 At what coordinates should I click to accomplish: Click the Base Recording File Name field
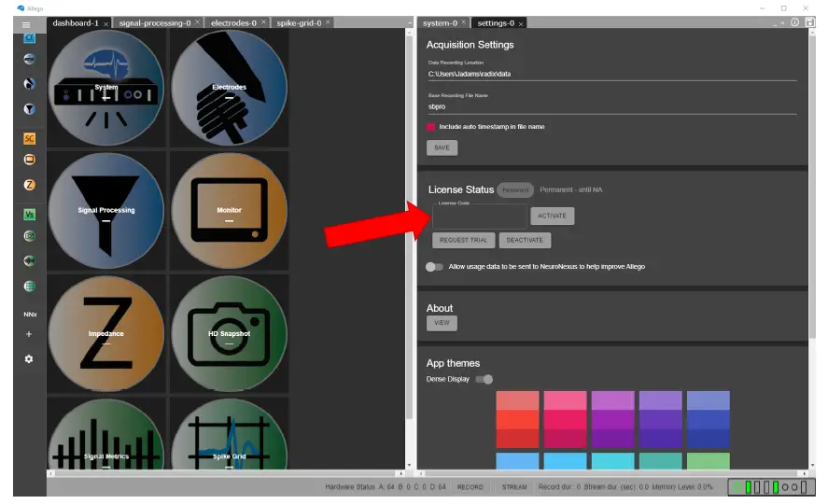[x=612, y=107]
